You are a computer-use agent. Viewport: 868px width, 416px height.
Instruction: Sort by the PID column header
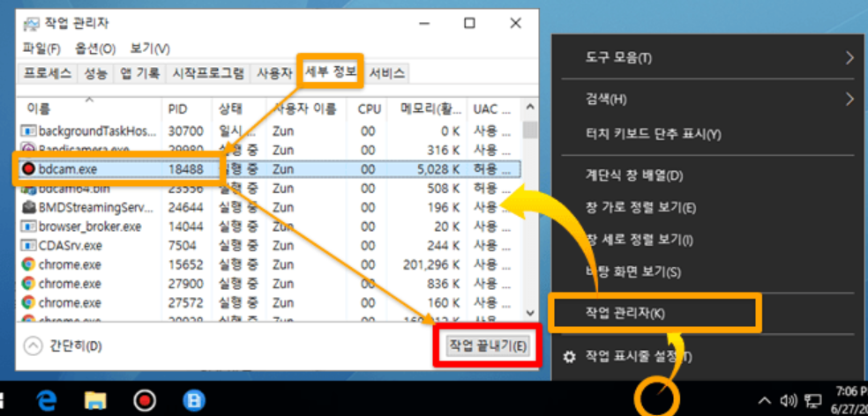tap(186, 109)
